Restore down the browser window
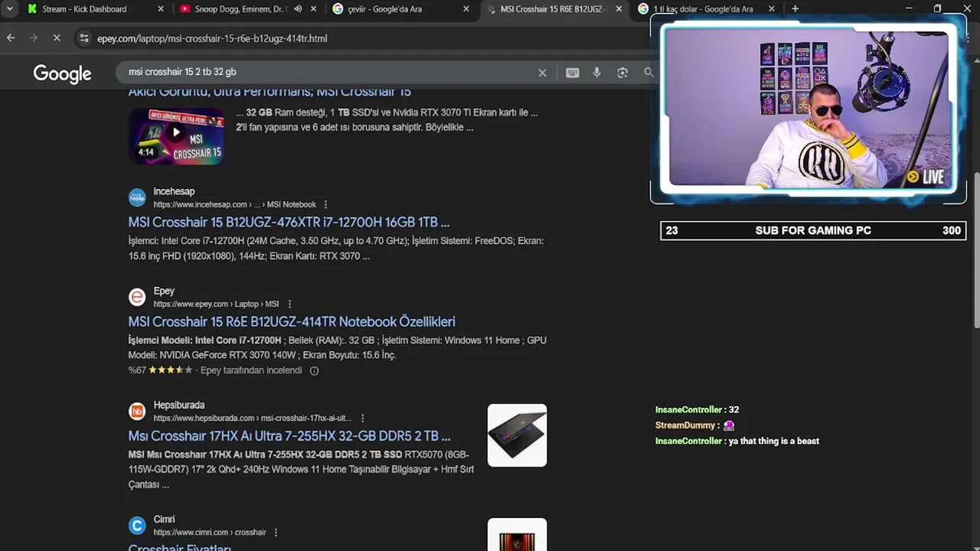This screenshot has width=980, height=551. [937, 9]
